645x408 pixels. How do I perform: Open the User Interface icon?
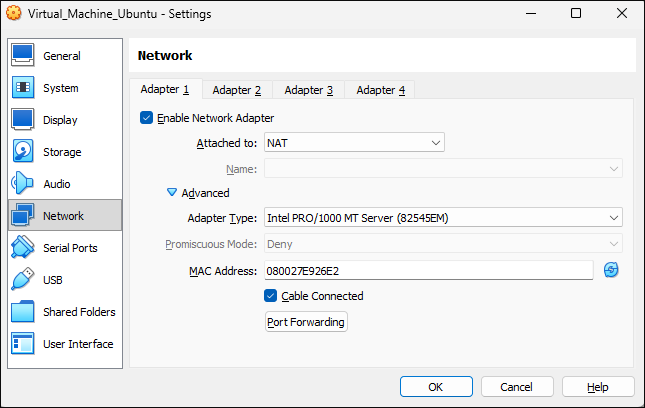(x=23, y=344)
